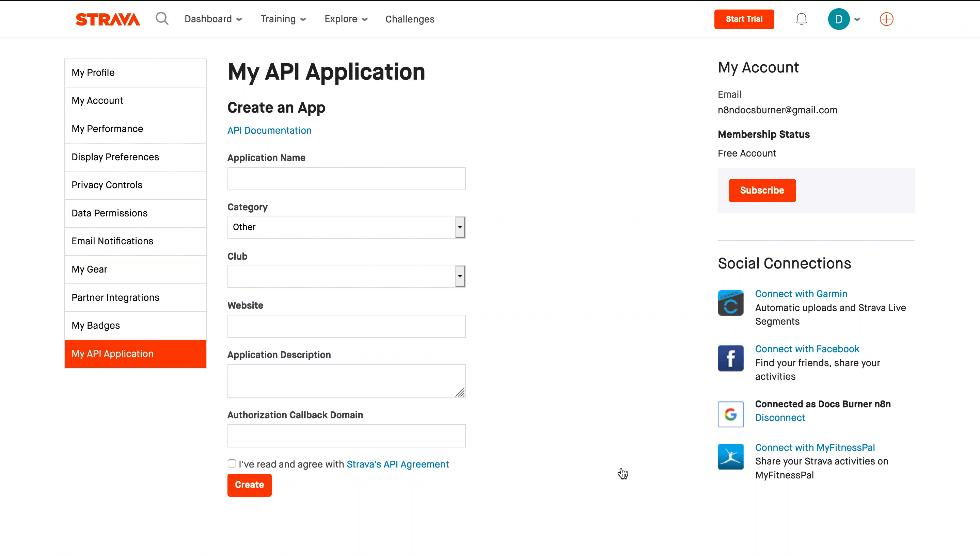Click the user profile avatar icon
Viewport: 980px width, 556px height.
839,19
